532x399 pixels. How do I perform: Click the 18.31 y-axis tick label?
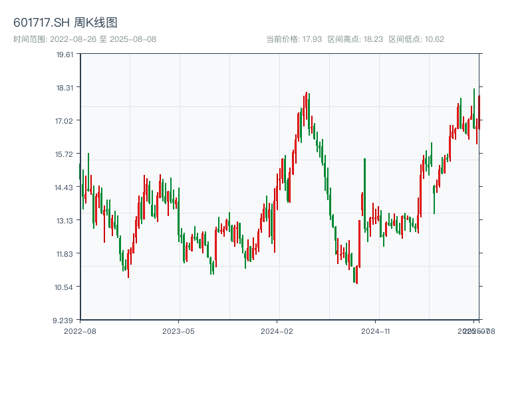(x=65, y=88)
